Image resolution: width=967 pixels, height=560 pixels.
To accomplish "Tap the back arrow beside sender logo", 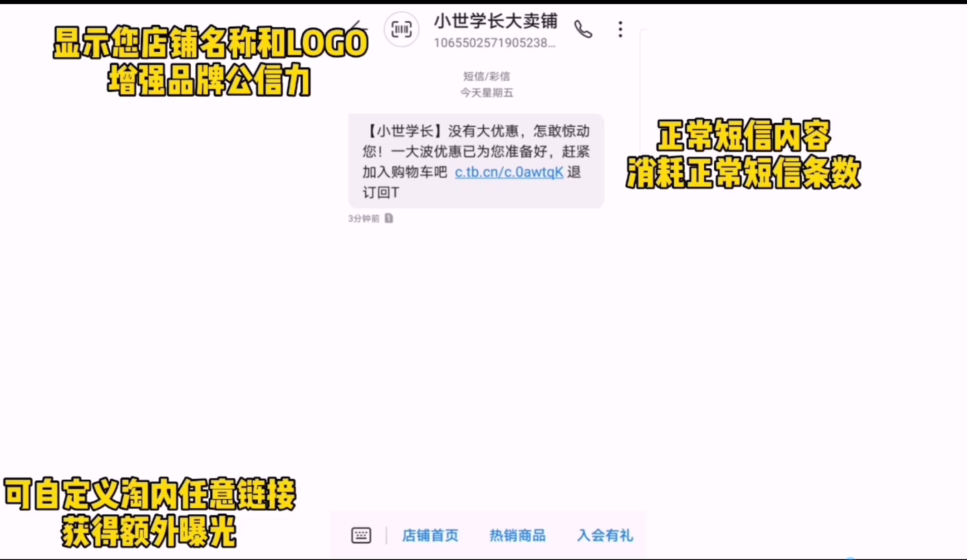I will 359,28.
